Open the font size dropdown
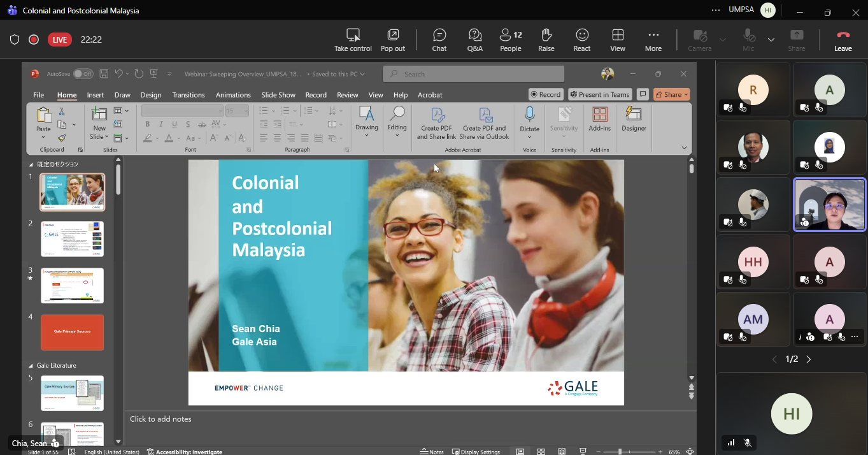The height and width of the screenshot is (455, 868). [x=246, y=111]
